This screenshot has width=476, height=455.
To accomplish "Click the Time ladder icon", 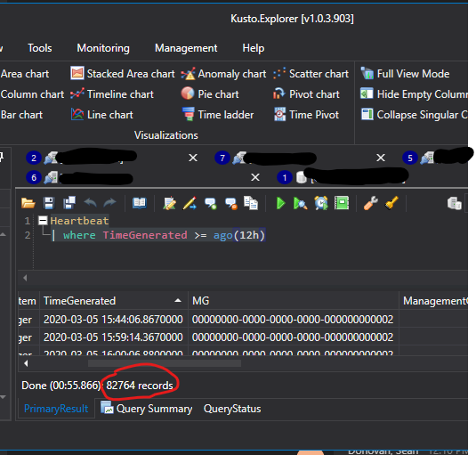I will [189, 114].
